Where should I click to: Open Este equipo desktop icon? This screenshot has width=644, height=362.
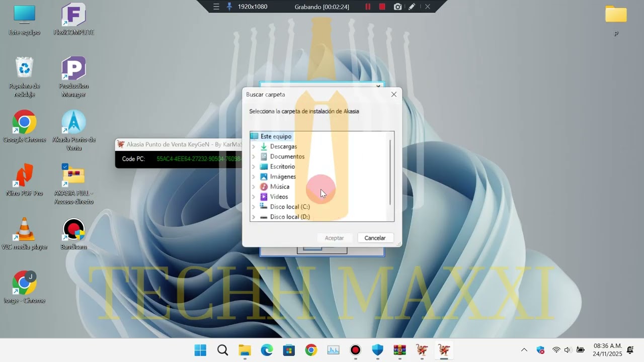tap(24, 20)
